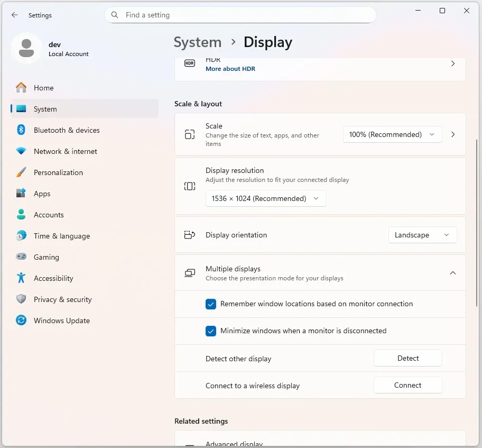482x448 pixels.
Task: Click the back arrow in Settings header
Action: [x=15, y=15]
